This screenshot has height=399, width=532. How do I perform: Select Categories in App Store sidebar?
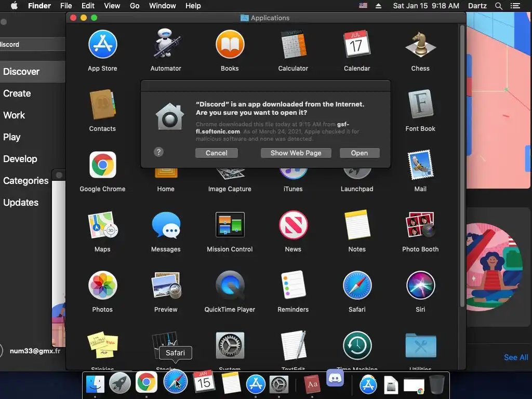tap(26, 180)
